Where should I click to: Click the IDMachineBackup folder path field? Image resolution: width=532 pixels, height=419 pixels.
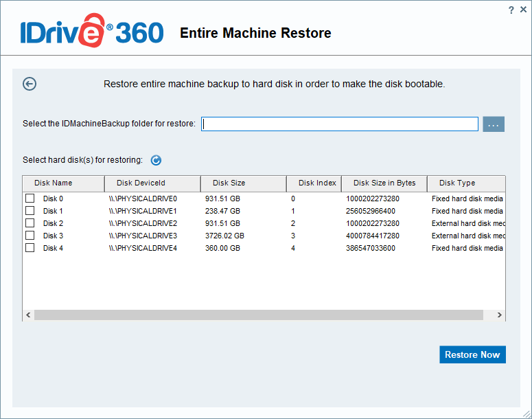click(340, 124)
